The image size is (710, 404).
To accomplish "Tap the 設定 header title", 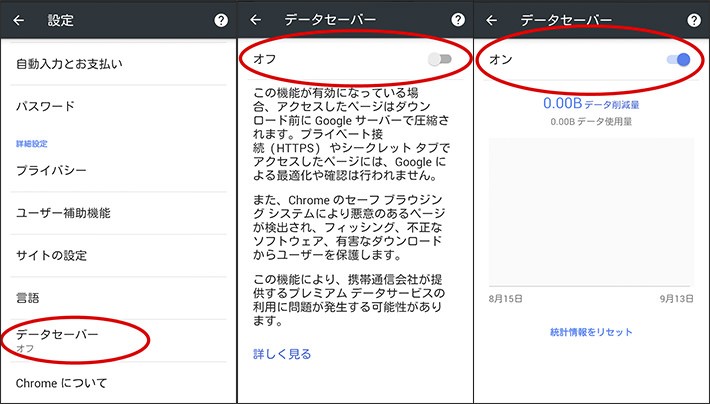I will 61,20.
